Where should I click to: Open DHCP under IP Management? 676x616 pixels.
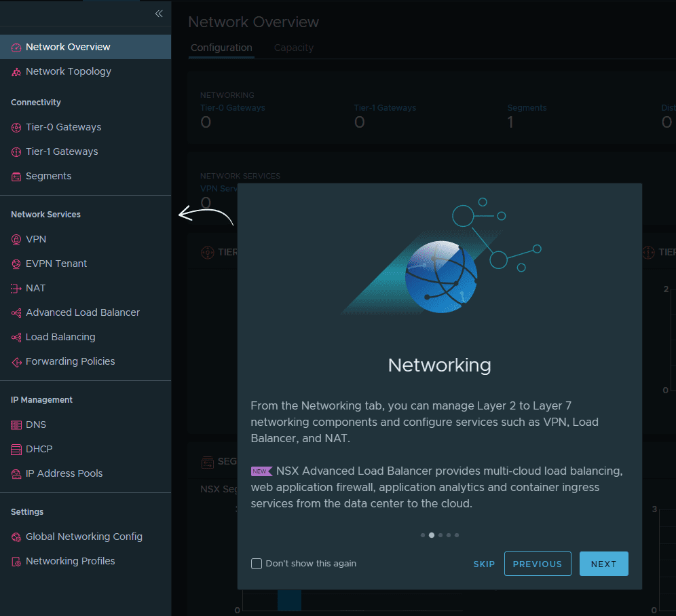click(86, 449)
